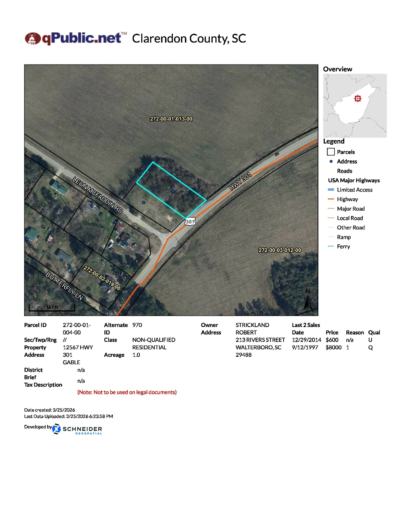This screenshot has width=411, height=532.
Task: Click the north arrow compass on map
Action: click(308, 300)
